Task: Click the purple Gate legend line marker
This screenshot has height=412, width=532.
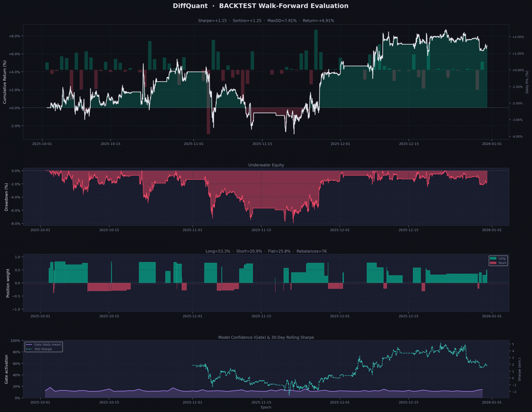Action: [x=29, y=345]
